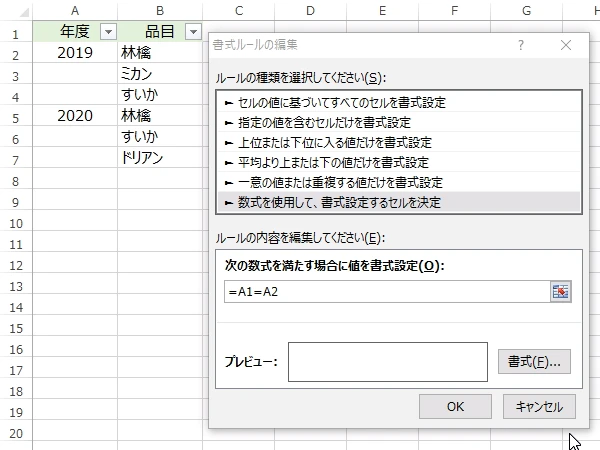Click cell A2 containing 2019

click(x=75, y=52)
